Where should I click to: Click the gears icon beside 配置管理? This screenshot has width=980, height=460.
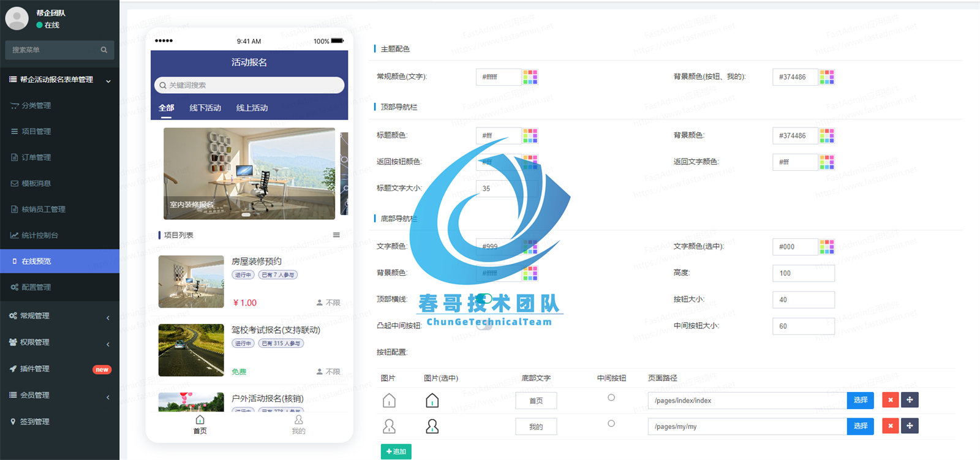point(15,287)
